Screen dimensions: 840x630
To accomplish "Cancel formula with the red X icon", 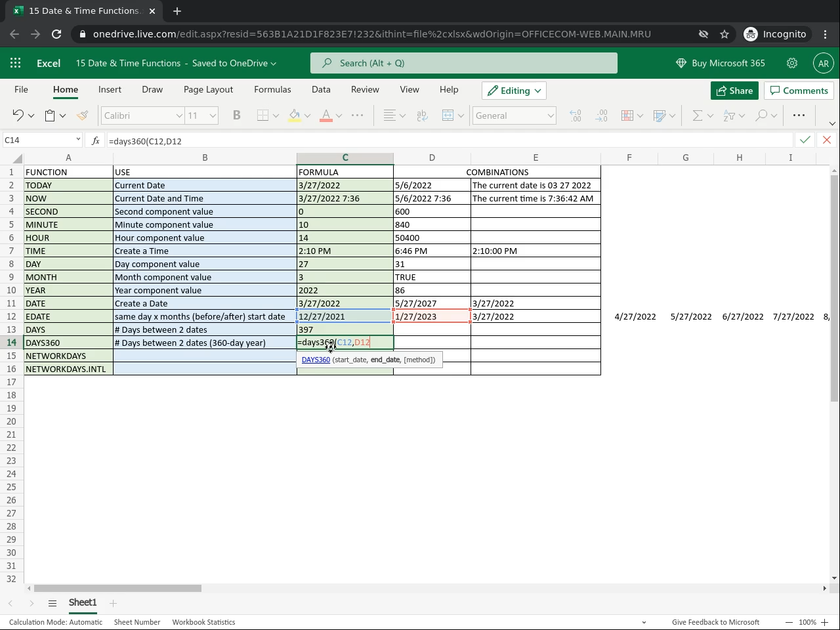I will [x=826, y=140].
